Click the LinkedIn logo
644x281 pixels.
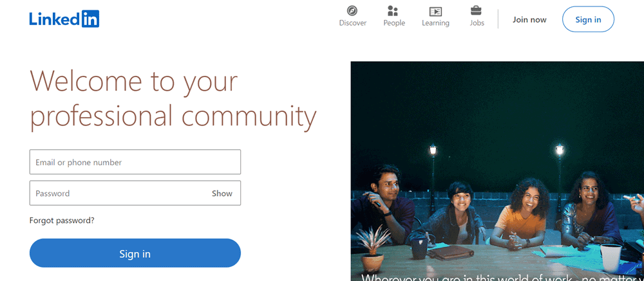click(x=64, y=19)
